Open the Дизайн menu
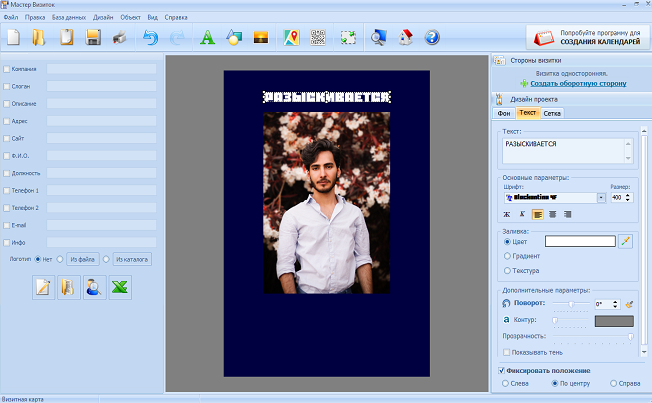Image resolution: width=652 pixels, height=403 pixels. [103, 17]
